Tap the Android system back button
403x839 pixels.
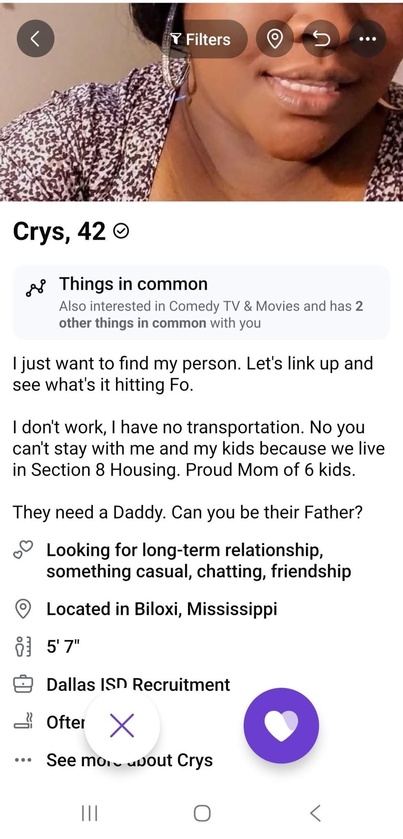(315, 813)
